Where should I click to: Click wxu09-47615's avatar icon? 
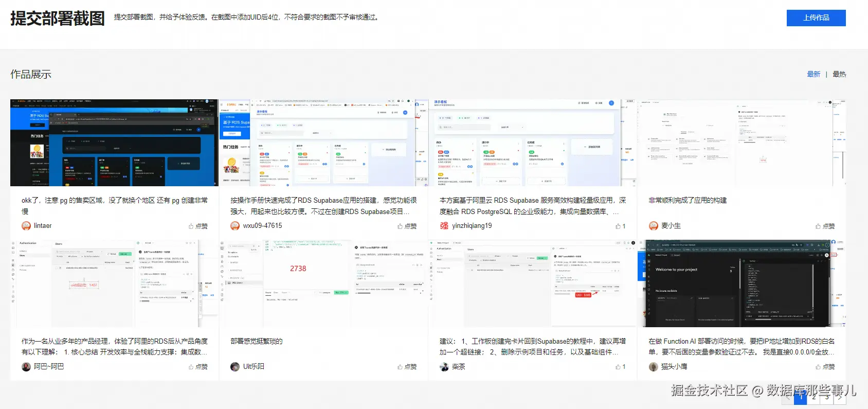pos(235,226)
